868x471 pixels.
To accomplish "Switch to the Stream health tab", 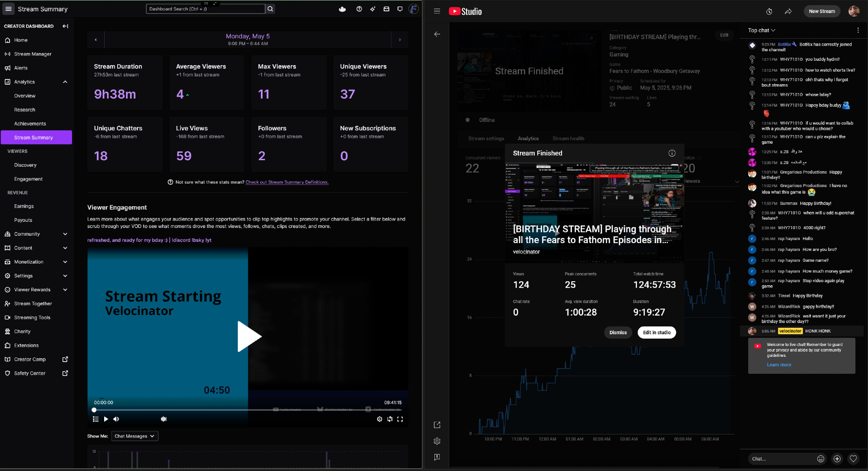I will pos(568,138).
